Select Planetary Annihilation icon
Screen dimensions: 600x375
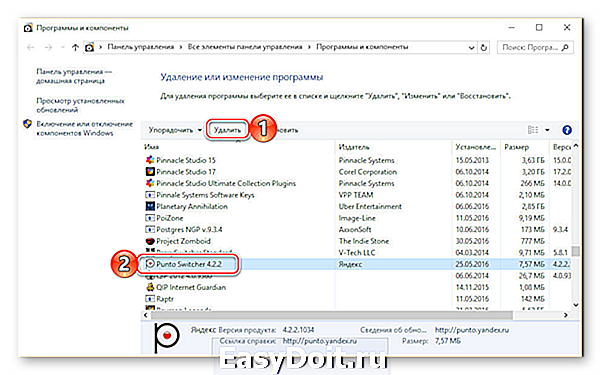[150, 206]
